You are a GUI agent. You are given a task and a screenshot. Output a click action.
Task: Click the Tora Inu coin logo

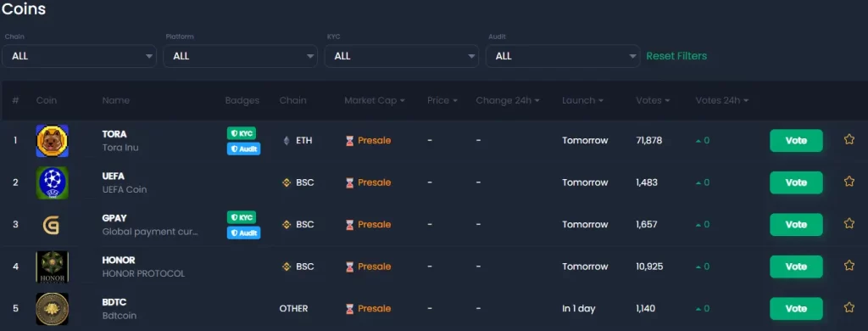coord(52,141)
